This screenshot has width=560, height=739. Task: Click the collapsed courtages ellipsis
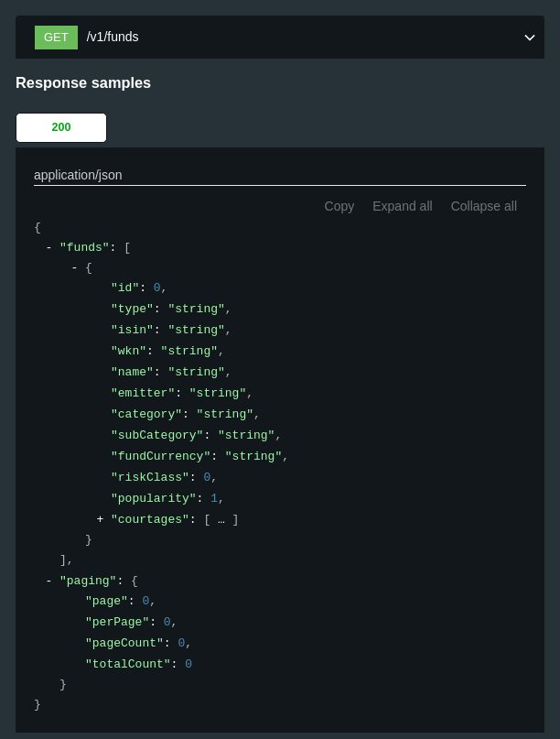pyautogui.click(x=221, y=520)
